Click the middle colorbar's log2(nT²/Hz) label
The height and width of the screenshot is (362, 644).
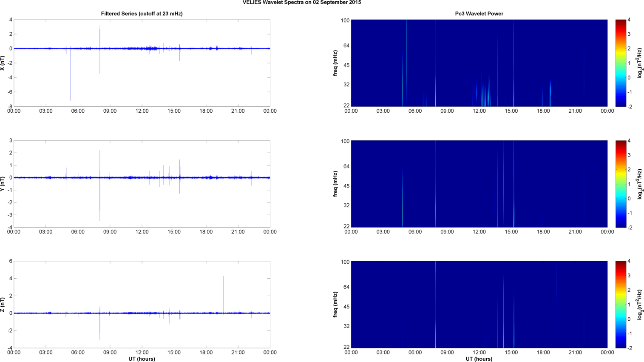pos(640,184)
